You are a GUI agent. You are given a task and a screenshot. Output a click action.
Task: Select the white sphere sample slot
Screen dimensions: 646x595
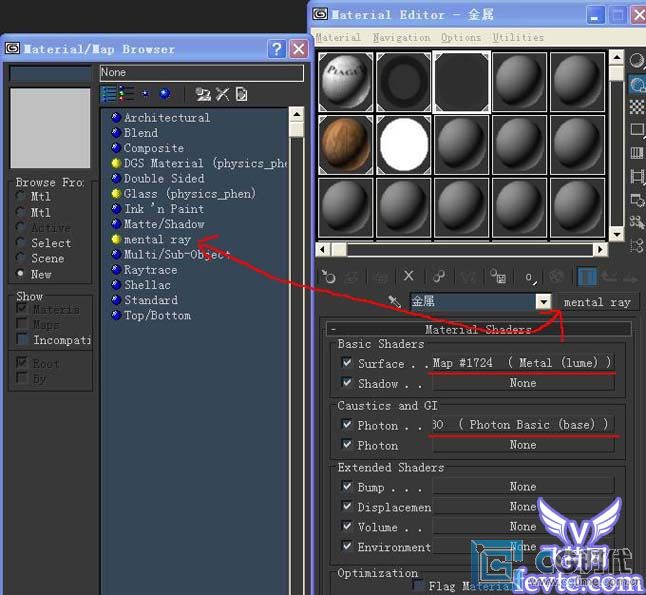click(x=404, y=145)
